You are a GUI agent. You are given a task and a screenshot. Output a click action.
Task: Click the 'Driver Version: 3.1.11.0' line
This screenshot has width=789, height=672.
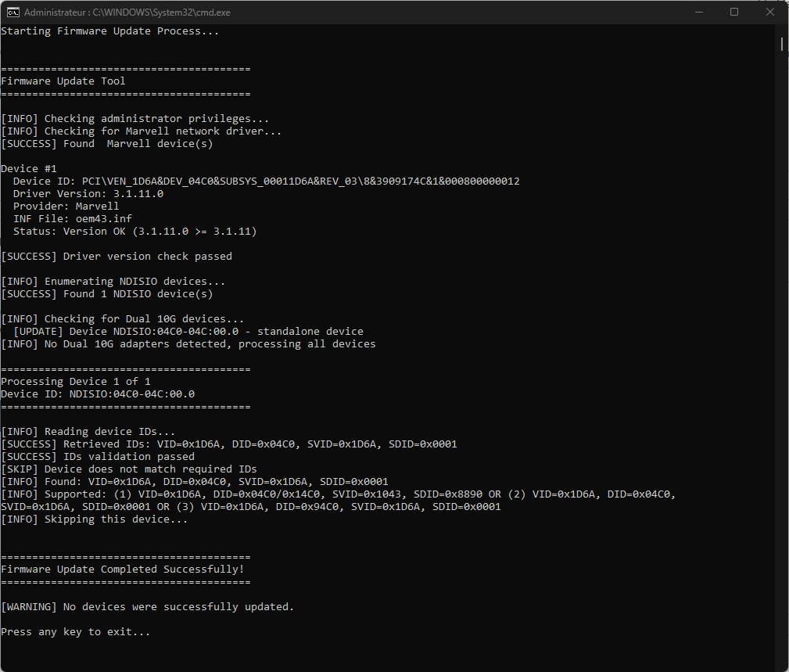click(88, 193)
